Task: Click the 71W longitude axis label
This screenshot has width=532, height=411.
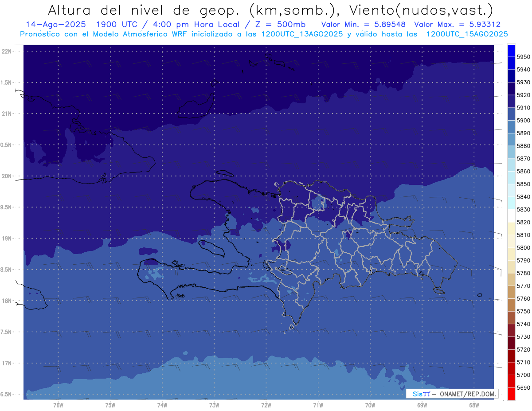Action: 318,405
